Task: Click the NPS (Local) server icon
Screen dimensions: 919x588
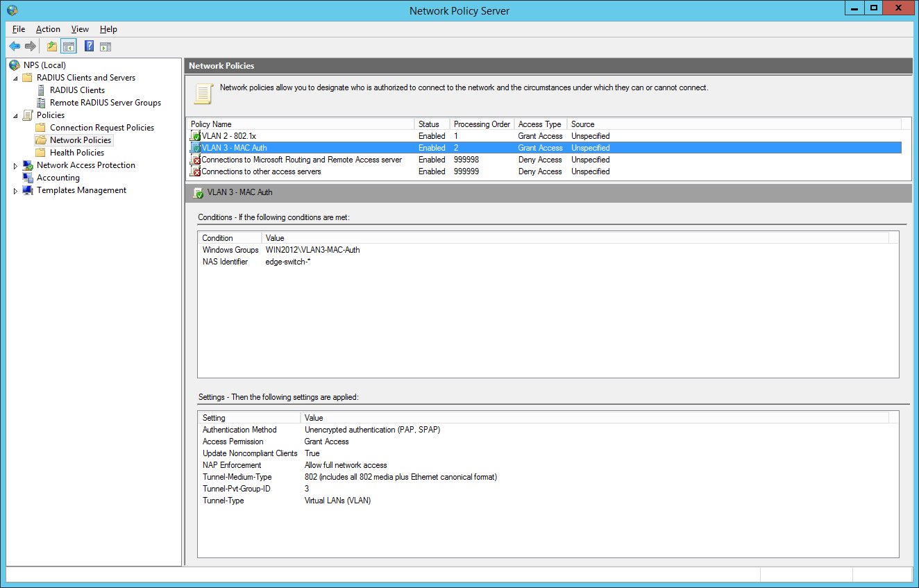Action: pos(14,65)
